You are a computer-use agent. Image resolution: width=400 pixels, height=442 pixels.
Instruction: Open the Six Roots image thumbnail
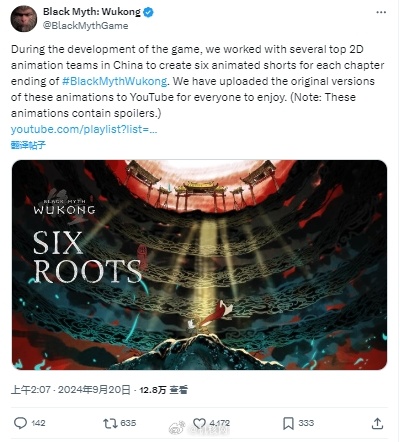coord(199,265)
